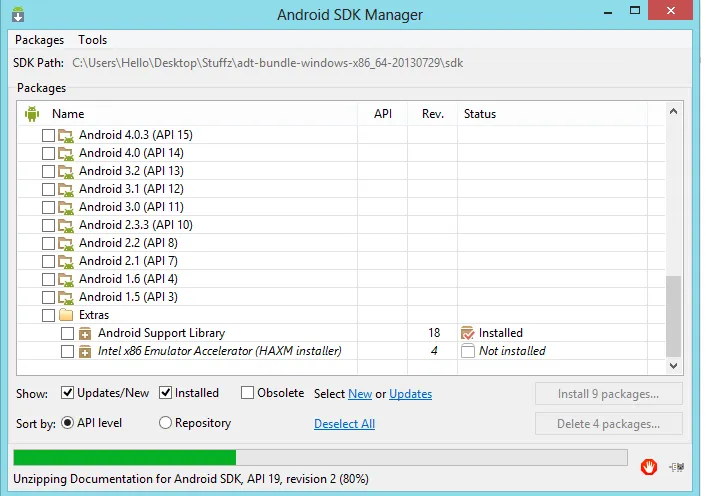Click the New selection link

click(x=360, y=394)
